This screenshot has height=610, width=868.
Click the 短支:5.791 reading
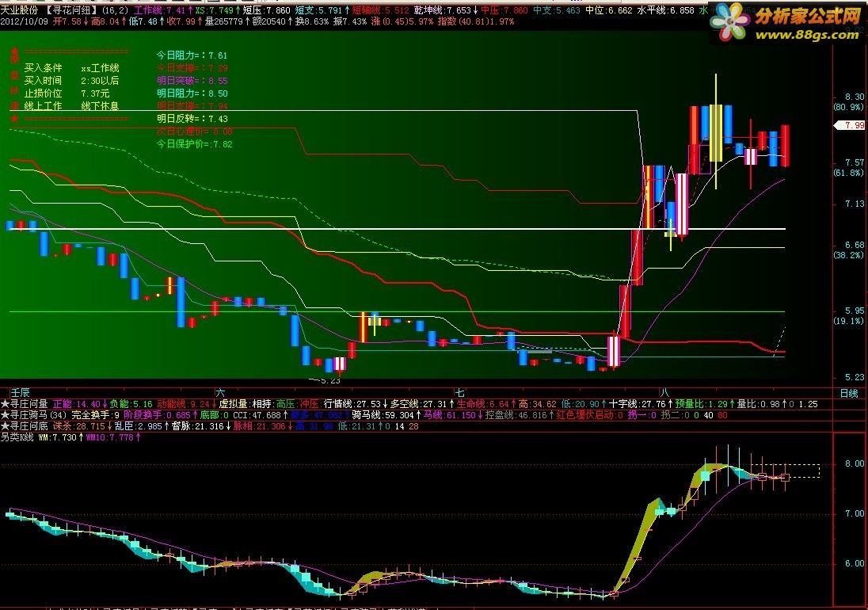click(x=321, y=10)
